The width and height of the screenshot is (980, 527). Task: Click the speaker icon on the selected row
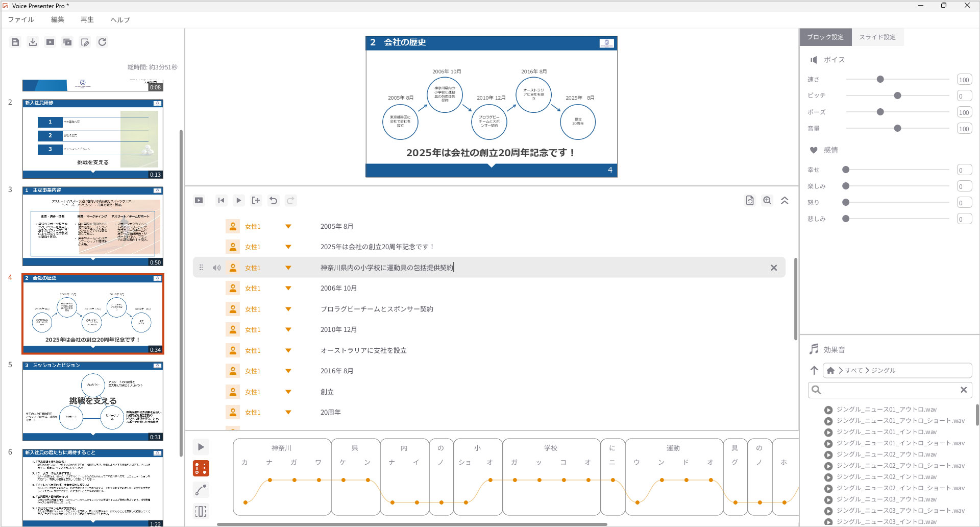(x=217, y=268)
